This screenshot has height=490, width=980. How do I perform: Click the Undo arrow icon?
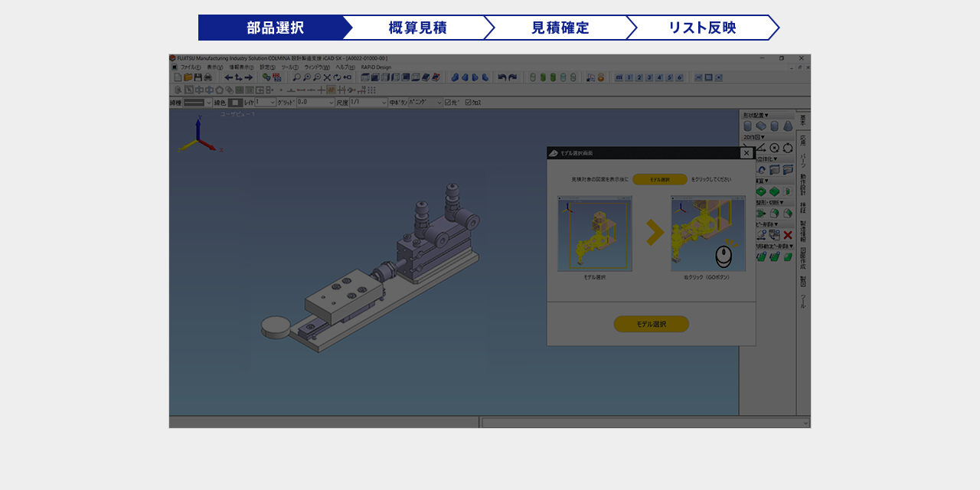(x=502, y=77)
